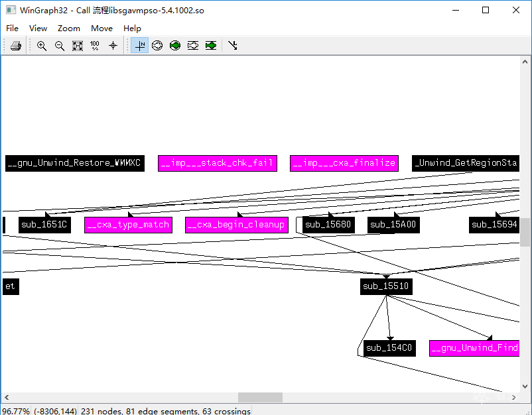Viewport: 532px width, 415px height.
Task: Select the cartesian fisheye view icon
Action: (193, 46)
